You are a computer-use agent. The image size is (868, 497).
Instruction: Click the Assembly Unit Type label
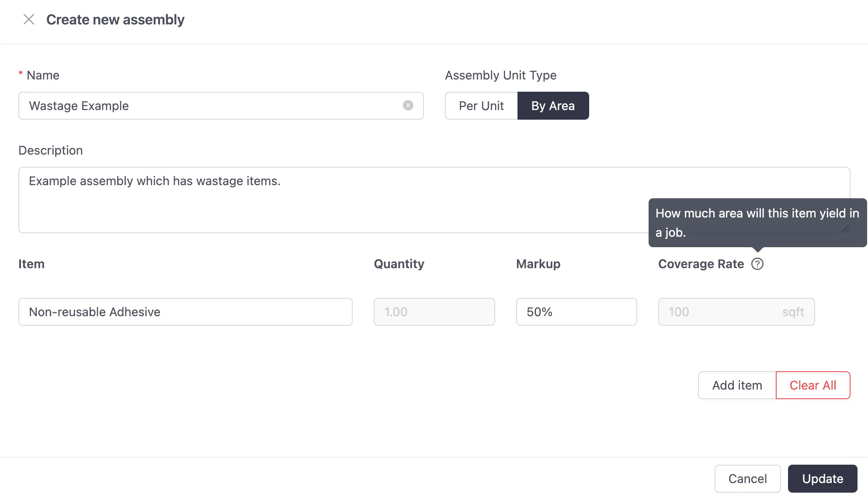(500, 75)
